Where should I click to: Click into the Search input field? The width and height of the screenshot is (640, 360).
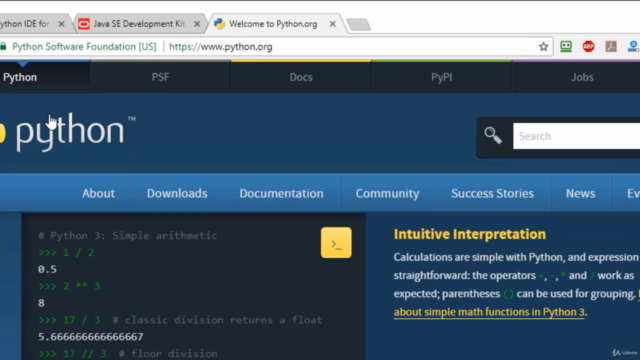point(576,136)
